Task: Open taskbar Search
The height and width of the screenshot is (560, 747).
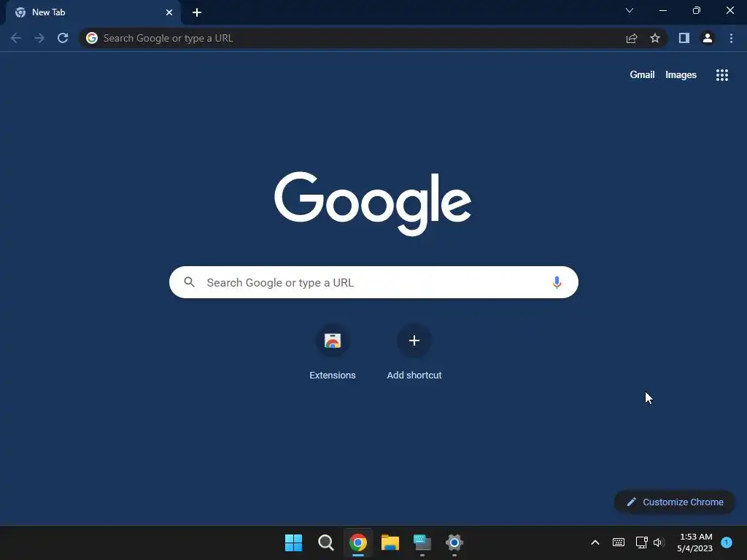Action: click(326, 542)
